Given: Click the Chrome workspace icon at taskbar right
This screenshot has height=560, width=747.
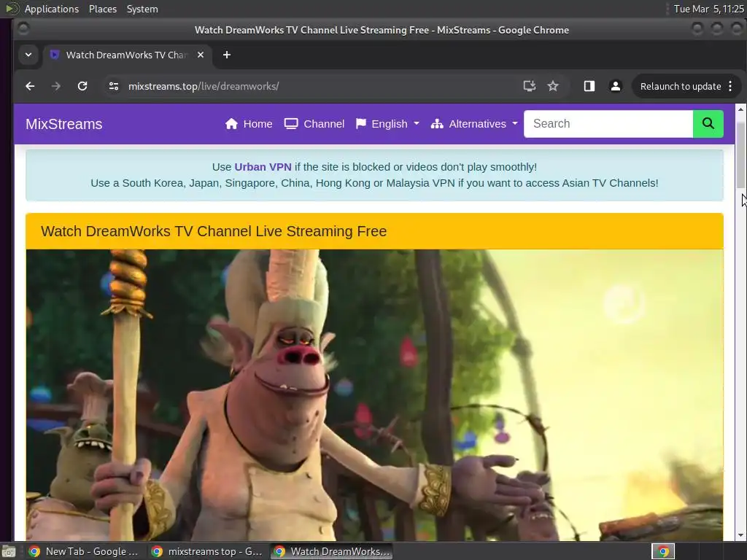Looking at the screenshot, I should [x=663, y=551].
